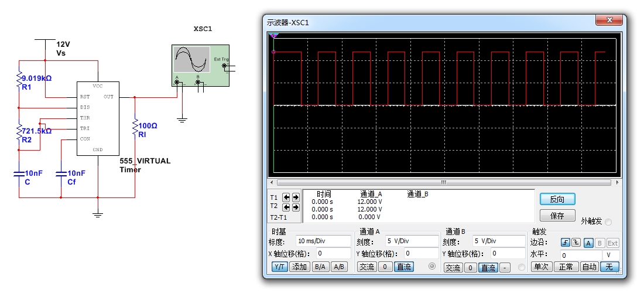Click timebase scale field 10 ms/Div
644x293 pixels.
point(324,241)
